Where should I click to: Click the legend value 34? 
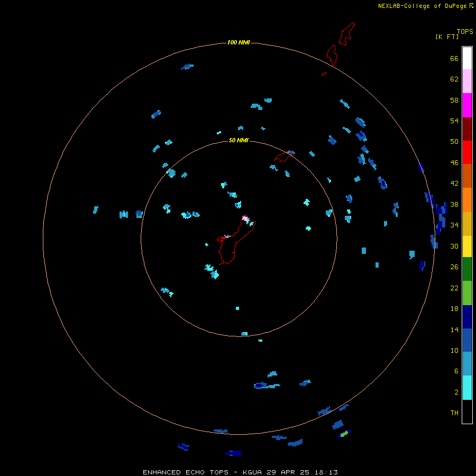click(x=454, y=225)
